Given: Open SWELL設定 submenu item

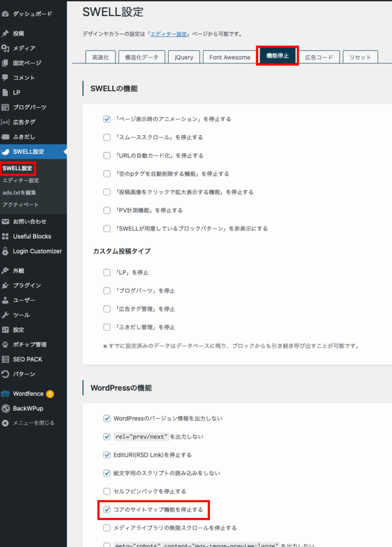Looking at the screenshot, I should [x=18, y=168].
